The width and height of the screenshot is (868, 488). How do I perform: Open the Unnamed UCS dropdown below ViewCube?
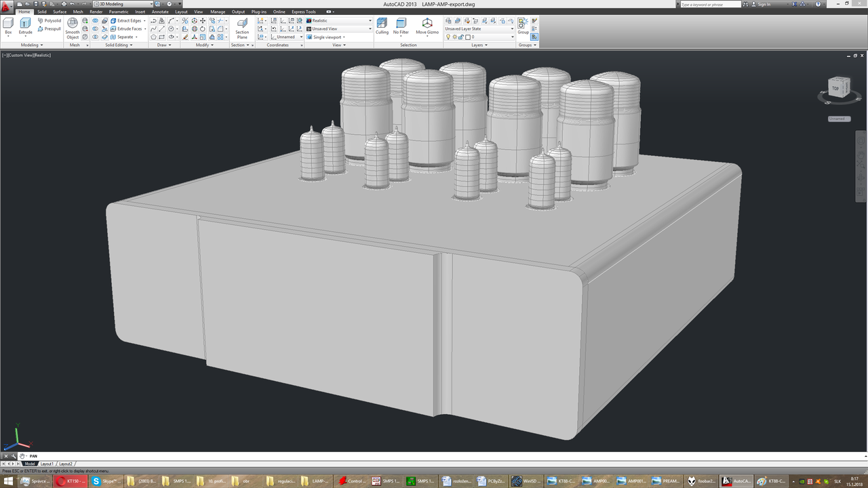pyautogui.click(x=838, y=119)
